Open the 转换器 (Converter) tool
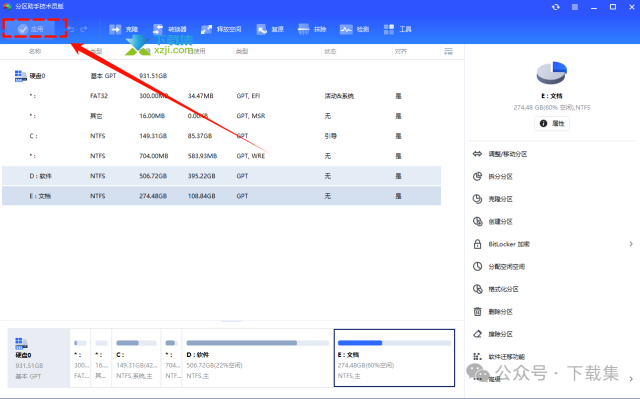The image size is (640, 399). 169,29
